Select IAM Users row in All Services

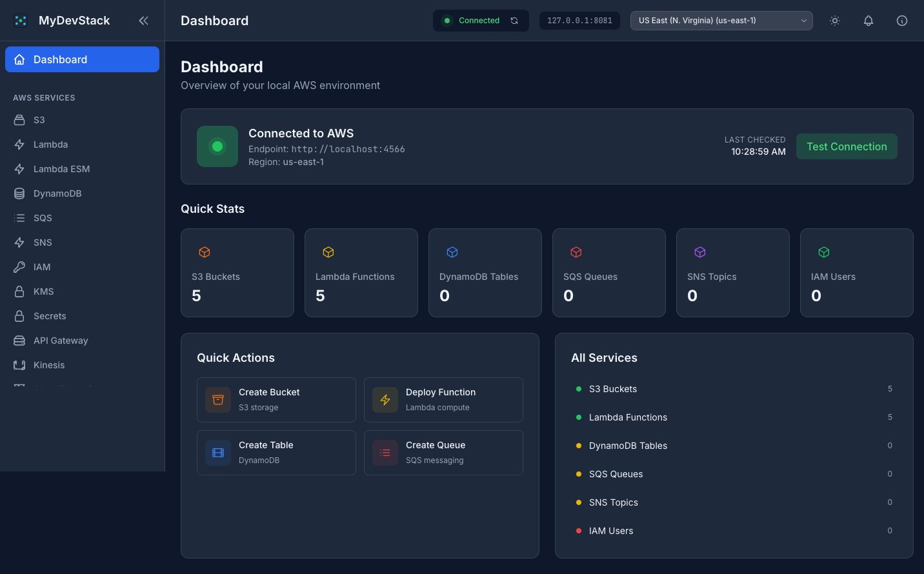[x=734, y=531]
